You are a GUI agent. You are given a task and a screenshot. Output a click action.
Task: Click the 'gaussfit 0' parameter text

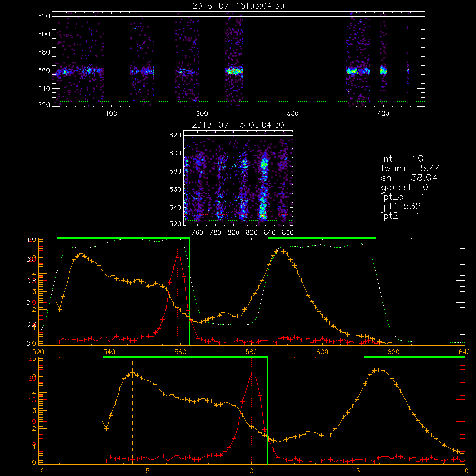click(405, 187)
